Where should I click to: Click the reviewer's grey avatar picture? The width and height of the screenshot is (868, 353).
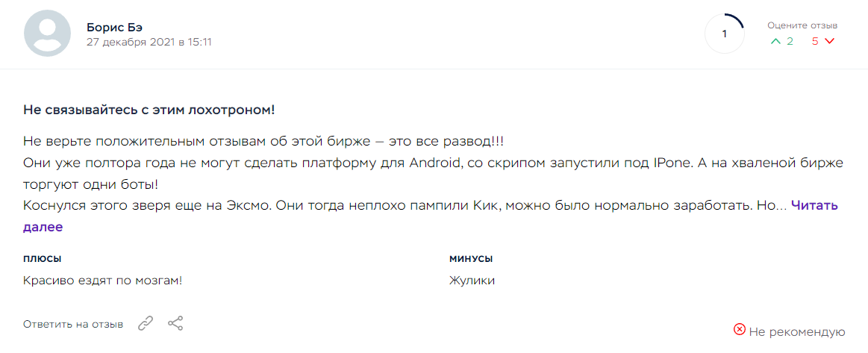pos(48,34)
